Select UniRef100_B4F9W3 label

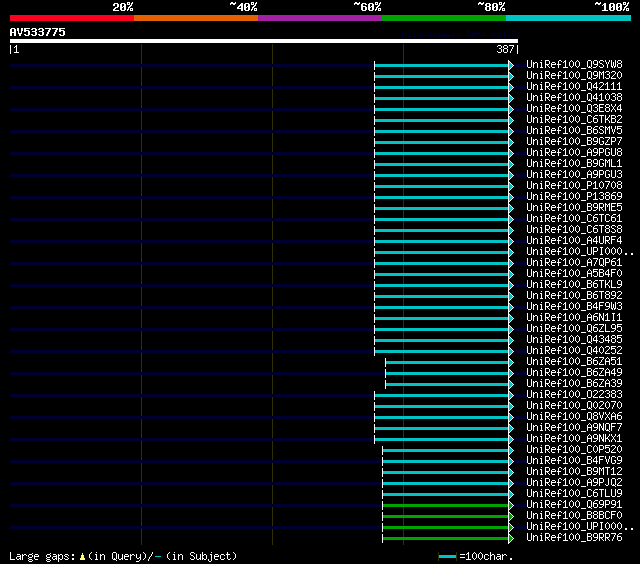click(574, 306)
